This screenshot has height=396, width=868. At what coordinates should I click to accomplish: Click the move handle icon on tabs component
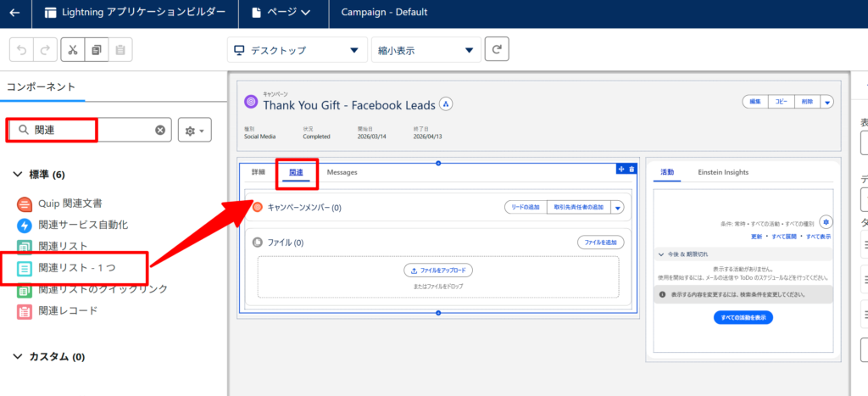pyautogui.click(x=621, y=169)
